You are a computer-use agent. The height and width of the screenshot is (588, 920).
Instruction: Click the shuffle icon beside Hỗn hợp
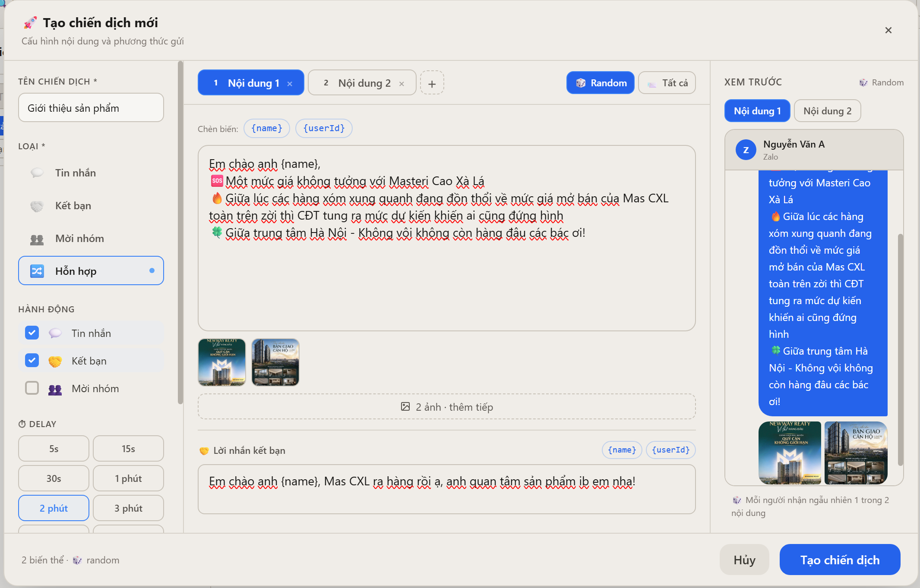click(x=37, y=271)
